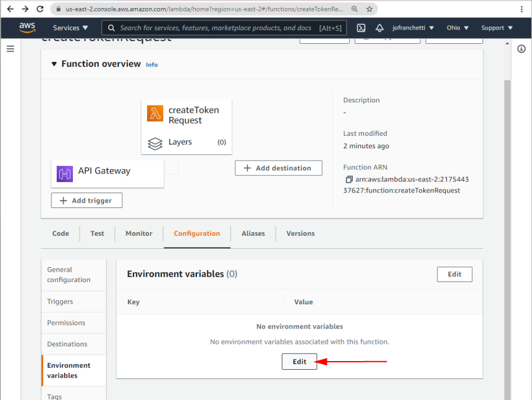
Task: Switch to the Monitor tab
Action: [138, 233]
